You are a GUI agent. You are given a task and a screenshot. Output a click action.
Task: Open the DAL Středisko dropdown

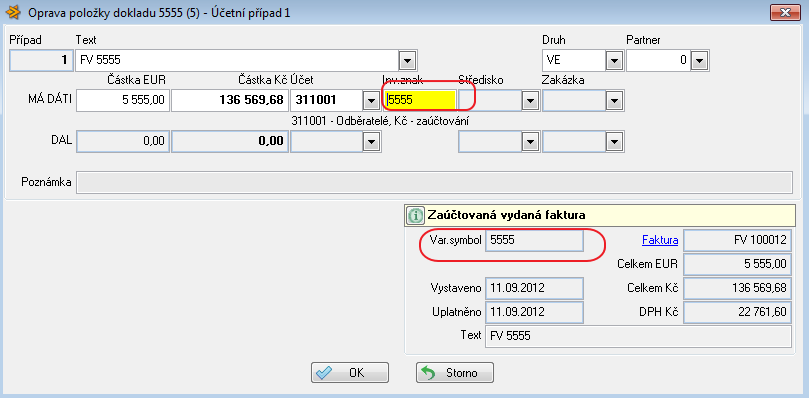point(529,141)
